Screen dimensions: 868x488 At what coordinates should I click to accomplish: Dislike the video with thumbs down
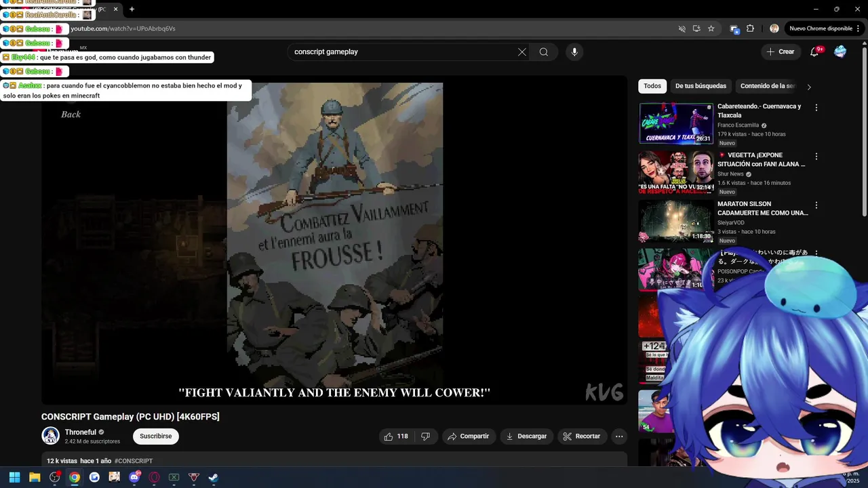point(426,436)
